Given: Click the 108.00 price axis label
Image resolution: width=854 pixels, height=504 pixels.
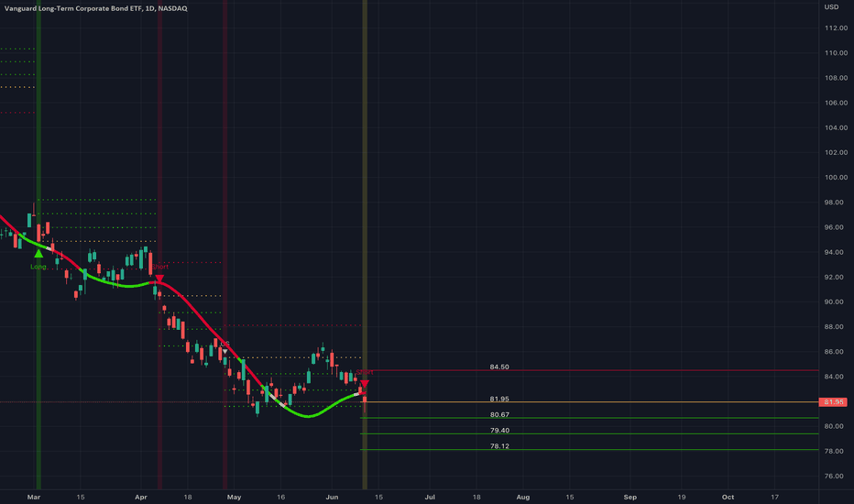Looking at the screenshot, I should coord(836,78).
